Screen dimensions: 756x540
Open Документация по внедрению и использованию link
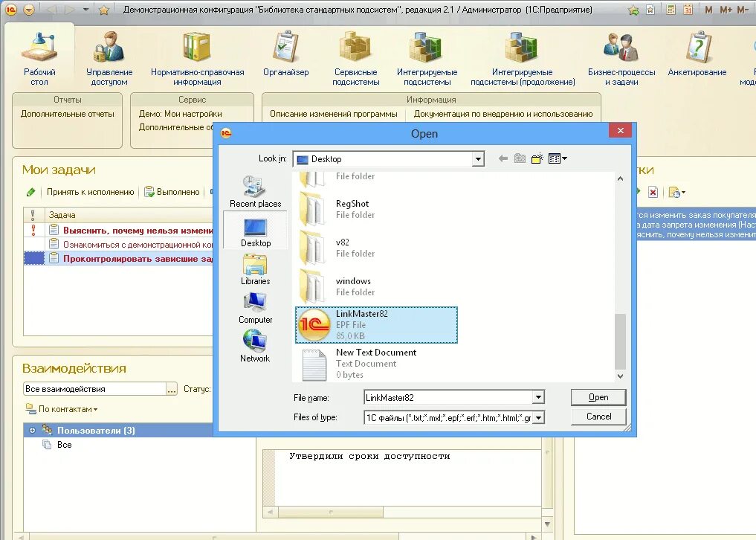[503, 114]
